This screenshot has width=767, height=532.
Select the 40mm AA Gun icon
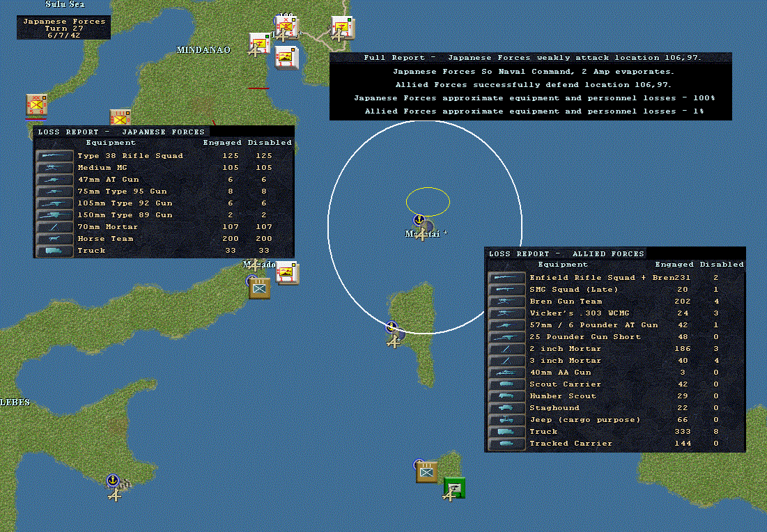pyautogui.click(x=506, y=373)
